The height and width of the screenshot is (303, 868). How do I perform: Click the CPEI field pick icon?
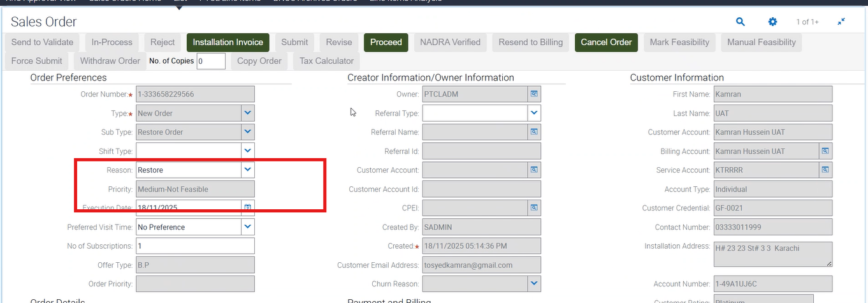click(x=534, y=208)
